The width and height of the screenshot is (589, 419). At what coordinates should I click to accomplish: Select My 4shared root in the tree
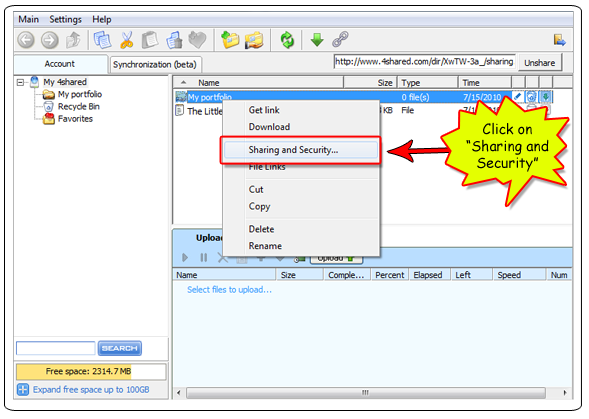click(x=65, y=82)
